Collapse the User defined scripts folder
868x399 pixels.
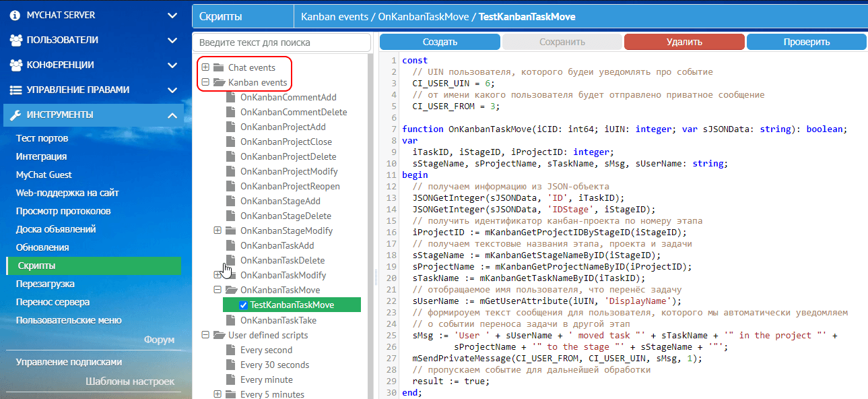206,334
